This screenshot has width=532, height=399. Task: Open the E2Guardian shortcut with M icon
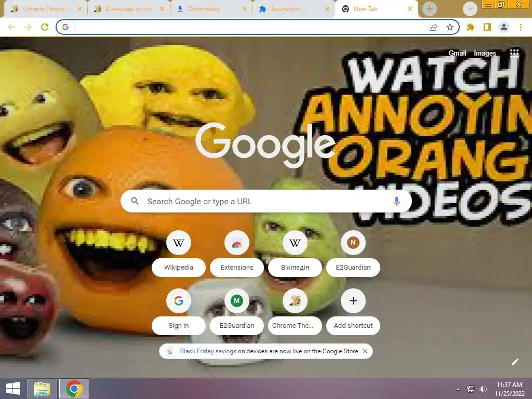[237, 301]
